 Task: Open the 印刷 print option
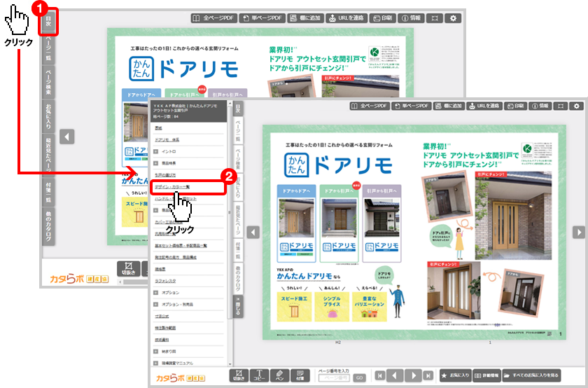(514, 106)
